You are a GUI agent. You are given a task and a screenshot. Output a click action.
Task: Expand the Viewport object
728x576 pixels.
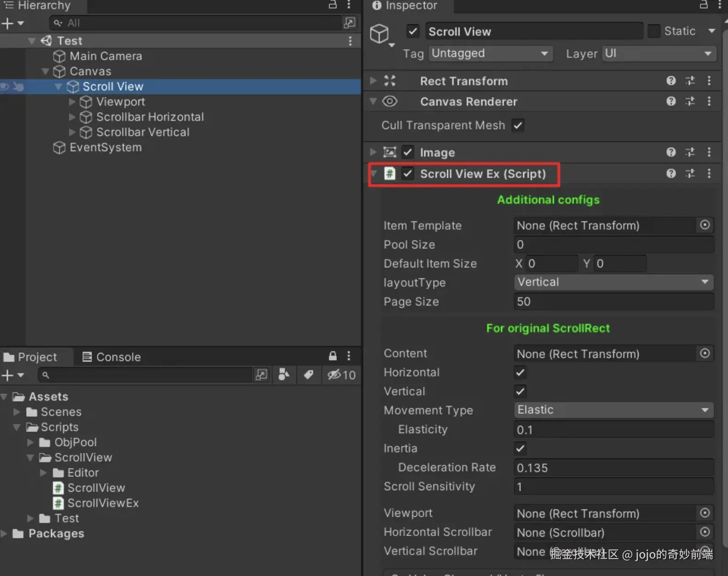point(72,102)
